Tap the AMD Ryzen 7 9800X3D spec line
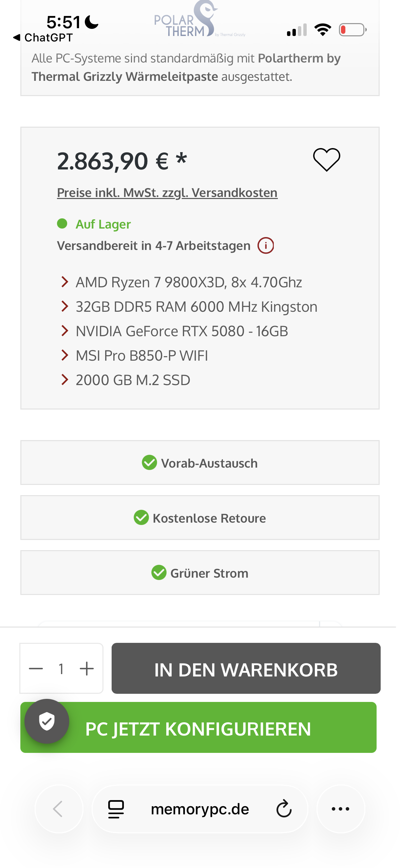This screenshot has height=868, width=400. point(189,282)
